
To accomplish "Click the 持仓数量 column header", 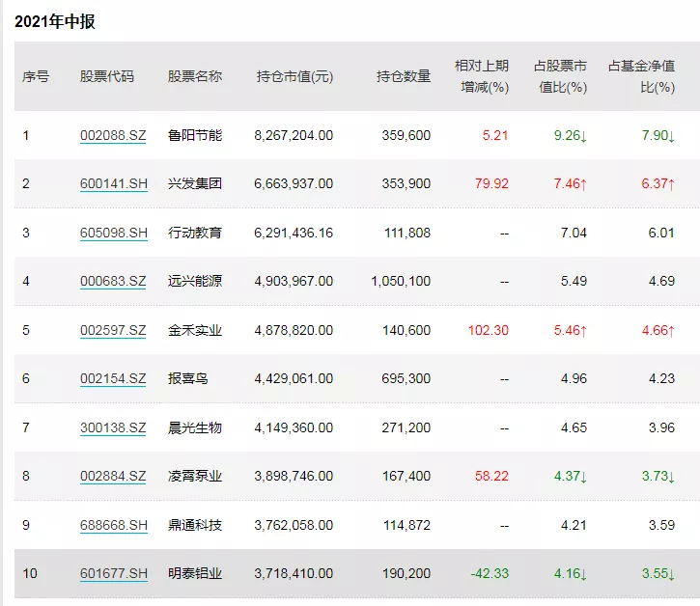I will click(x=404, y=76).
